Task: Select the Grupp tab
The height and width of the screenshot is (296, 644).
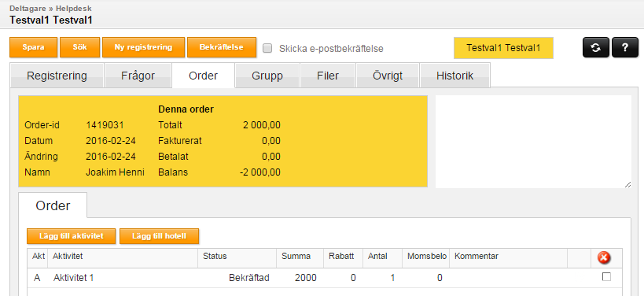Action: point(267,76)
